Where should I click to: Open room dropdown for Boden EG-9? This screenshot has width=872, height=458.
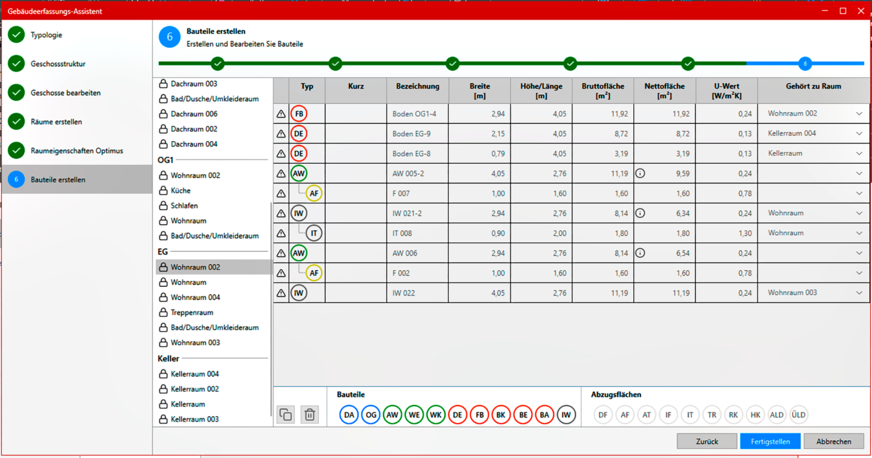[859, 133]
